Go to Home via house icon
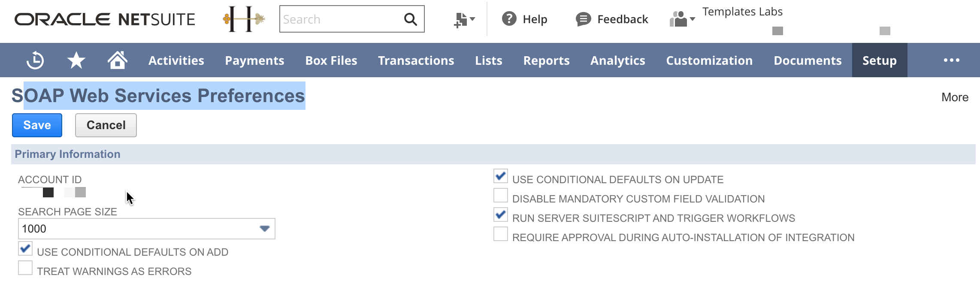The image size is (980, 284). click(x=118, y=60)
